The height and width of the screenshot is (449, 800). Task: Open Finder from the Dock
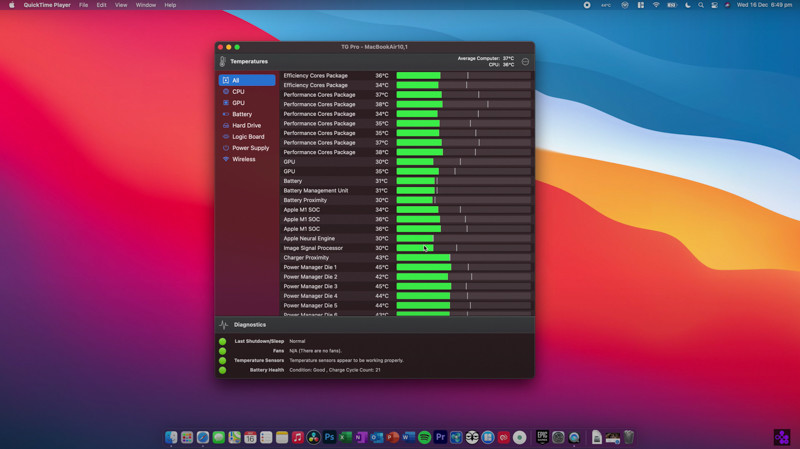coord(171,437)
